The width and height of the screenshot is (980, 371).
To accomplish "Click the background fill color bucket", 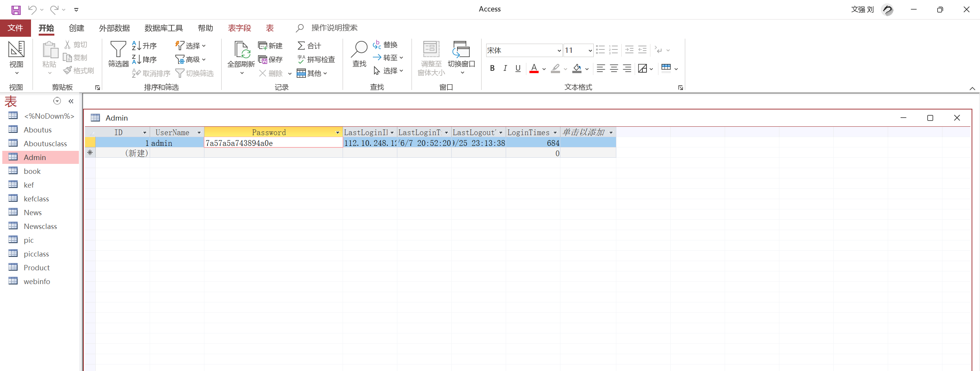I will click(x=577, y=68).
